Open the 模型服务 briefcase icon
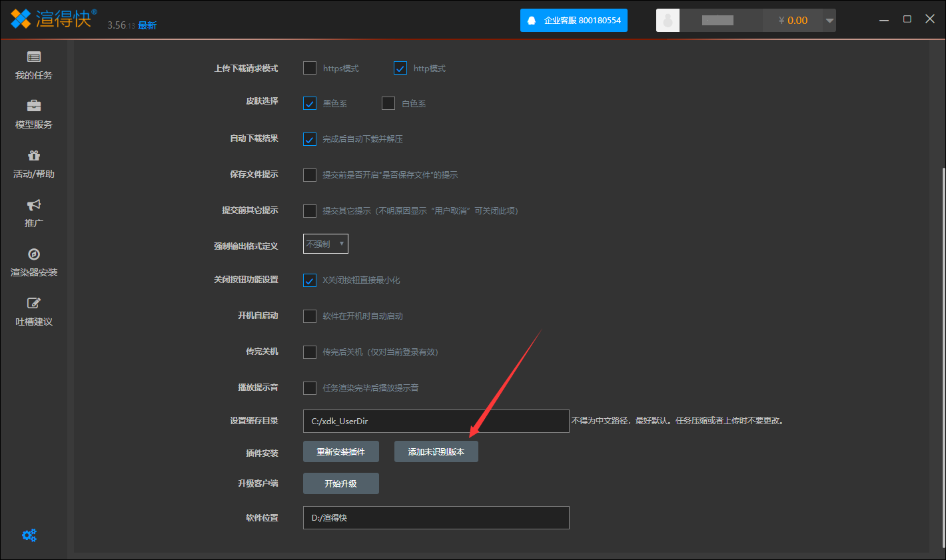The width and height of the screenshot is (946, 560). tap(34, 106)
